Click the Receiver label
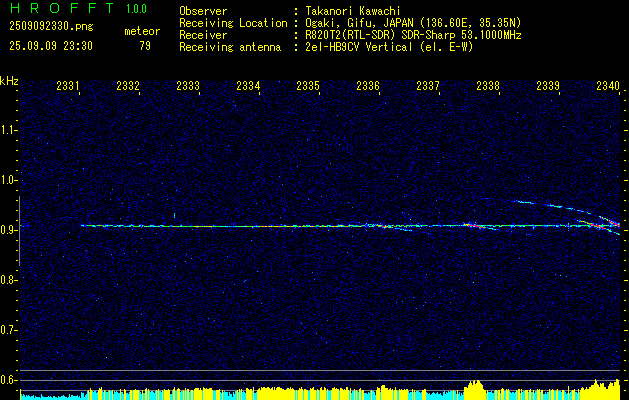629x400 pixels. click(x=203, y=35)
